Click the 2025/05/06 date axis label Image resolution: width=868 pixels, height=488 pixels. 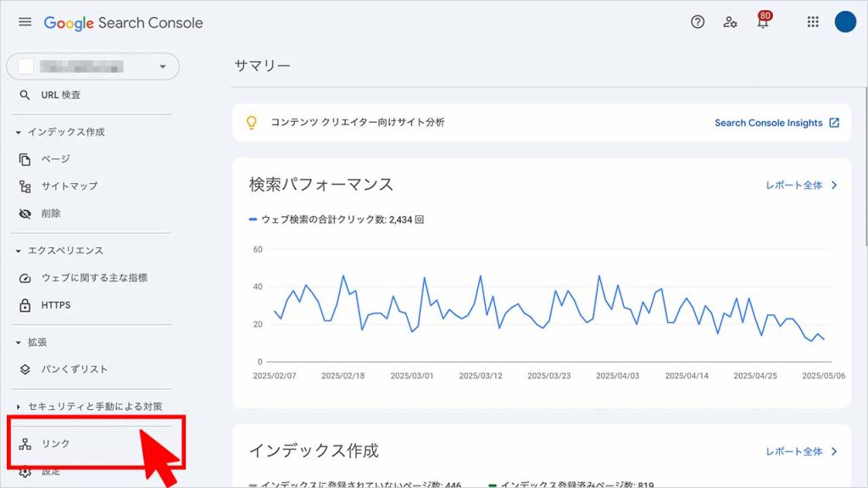pos(824,375)
